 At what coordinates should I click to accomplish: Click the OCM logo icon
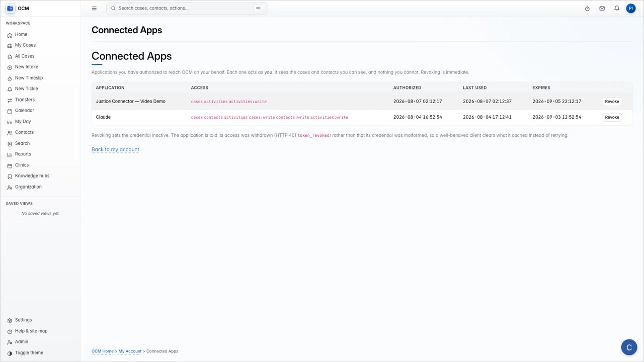10,8
